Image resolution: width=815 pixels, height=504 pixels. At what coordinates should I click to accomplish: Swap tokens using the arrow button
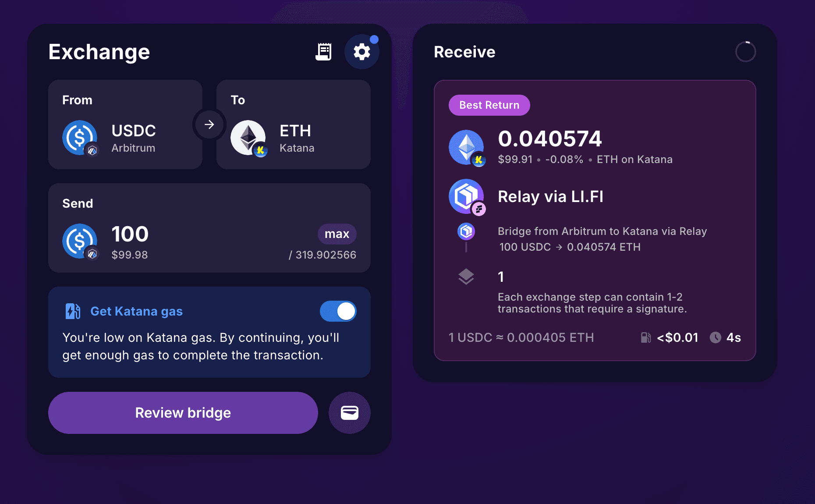(x=209, y=124)
